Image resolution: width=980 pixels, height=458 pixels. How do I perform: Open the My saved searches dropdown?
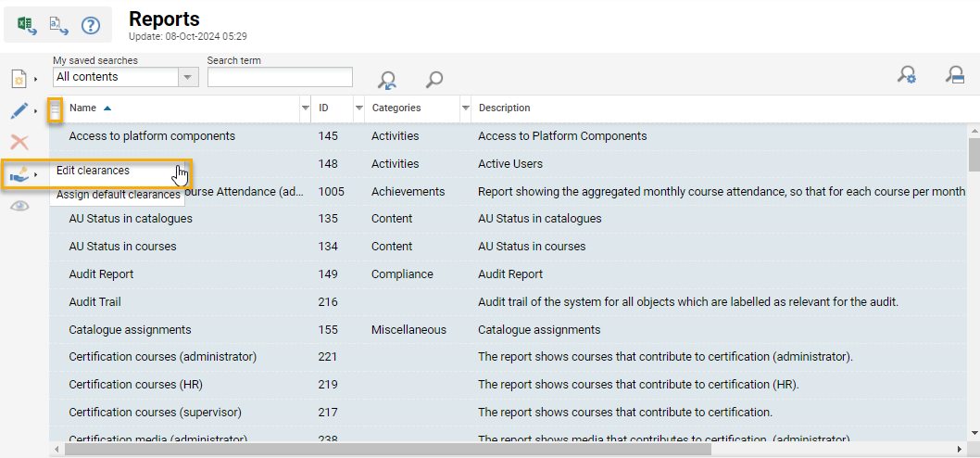pyautogui.click(x=188, y=77)
